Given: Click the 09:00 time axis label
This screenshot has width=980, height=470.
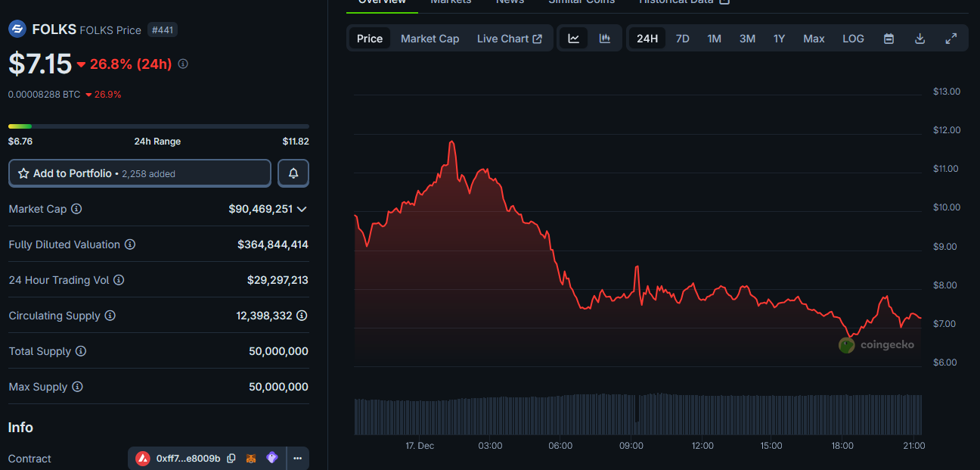Looking at the screenshot, I should 631,446.
